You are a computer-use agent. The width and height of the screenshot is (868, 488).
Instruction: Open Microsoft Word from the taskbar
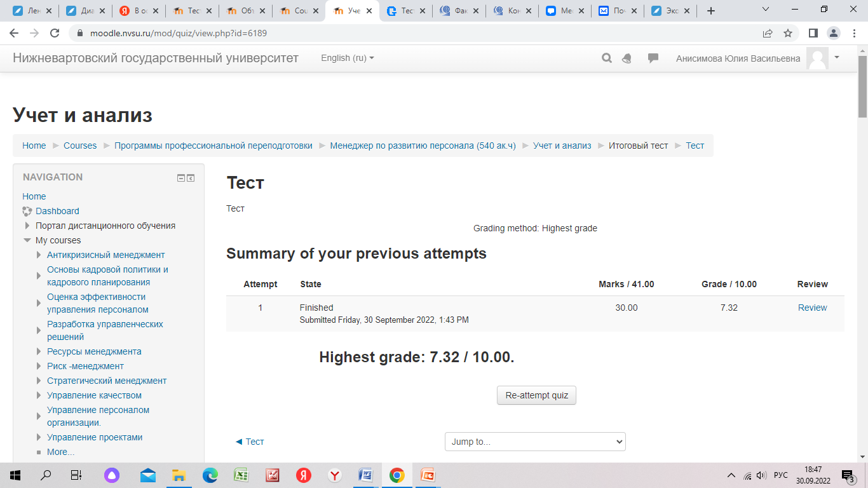(x=365, y=475)
